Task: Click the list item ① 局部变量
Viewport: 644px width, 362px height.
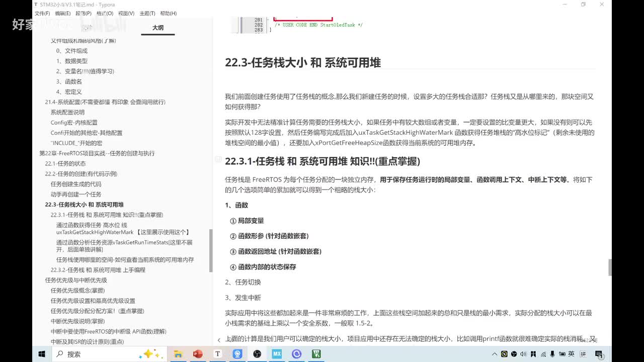Action: (x=247, y=221)
